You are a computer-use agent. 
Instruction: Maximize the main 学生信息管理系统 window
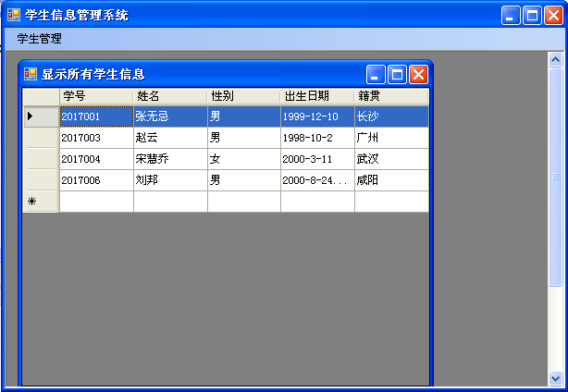533,15
